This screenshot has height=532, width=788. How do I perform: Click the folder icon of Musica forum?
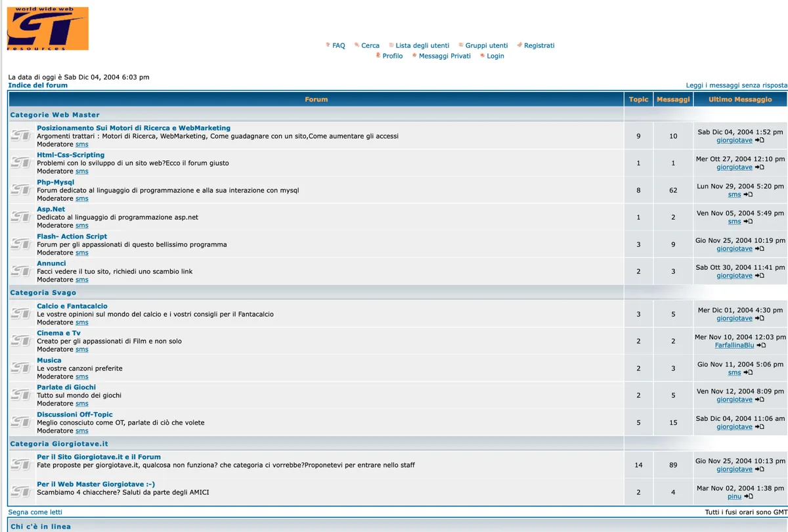pyautogui.click(x=21, y=368)
